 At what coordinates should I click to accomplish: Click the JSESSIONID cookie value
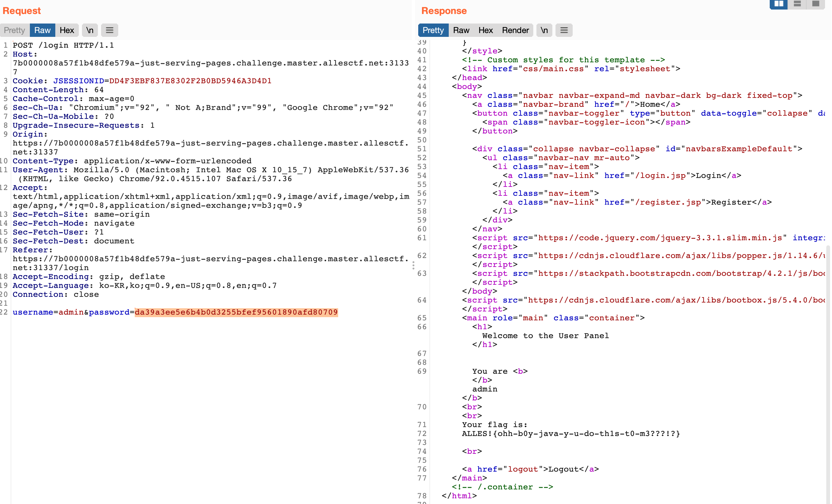pos(190,81)
